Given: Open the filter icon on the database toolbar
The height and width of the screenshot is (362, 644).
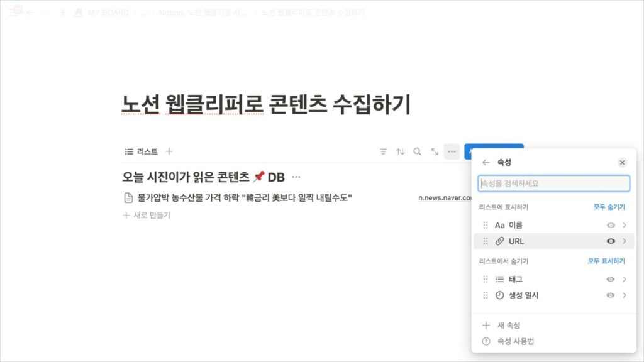Looking at the screenshot, I should 383,151.
